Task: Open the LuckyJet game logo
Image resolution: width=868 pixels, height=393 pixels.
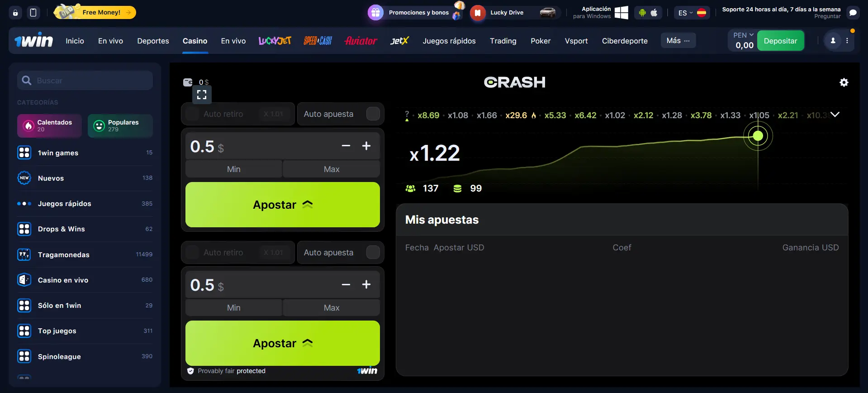Action: pyautogui.click(x=275, y=41)
